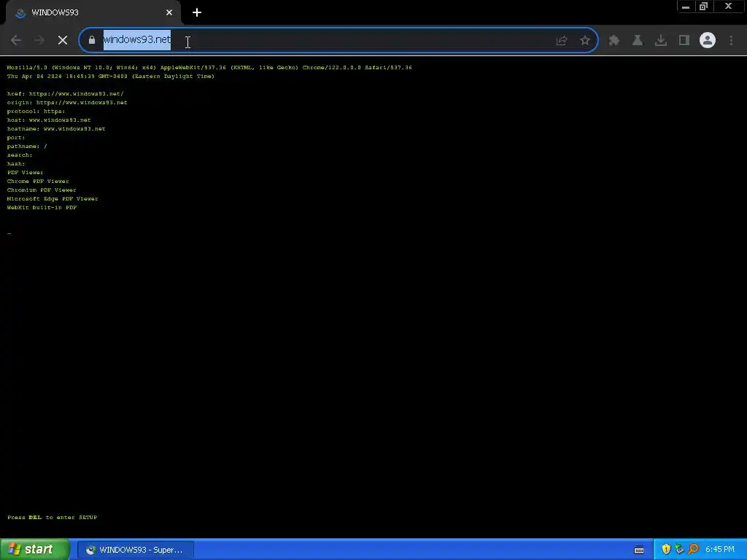Go back to the previous page
The image size is (747, 560).
(x=16, y=41)
